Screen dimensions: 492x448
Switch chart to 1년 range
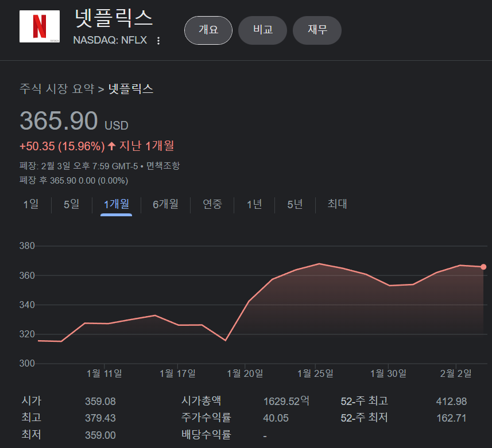(x=254, y=204)
